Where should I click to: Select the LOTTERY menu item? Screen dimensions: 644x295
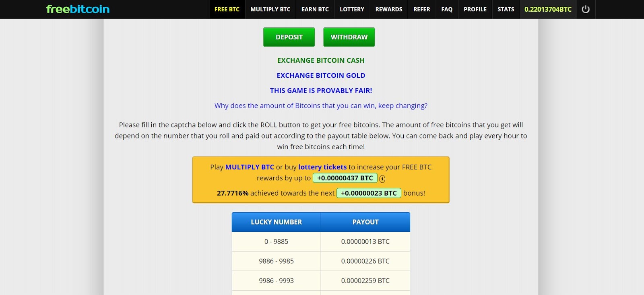352,9
